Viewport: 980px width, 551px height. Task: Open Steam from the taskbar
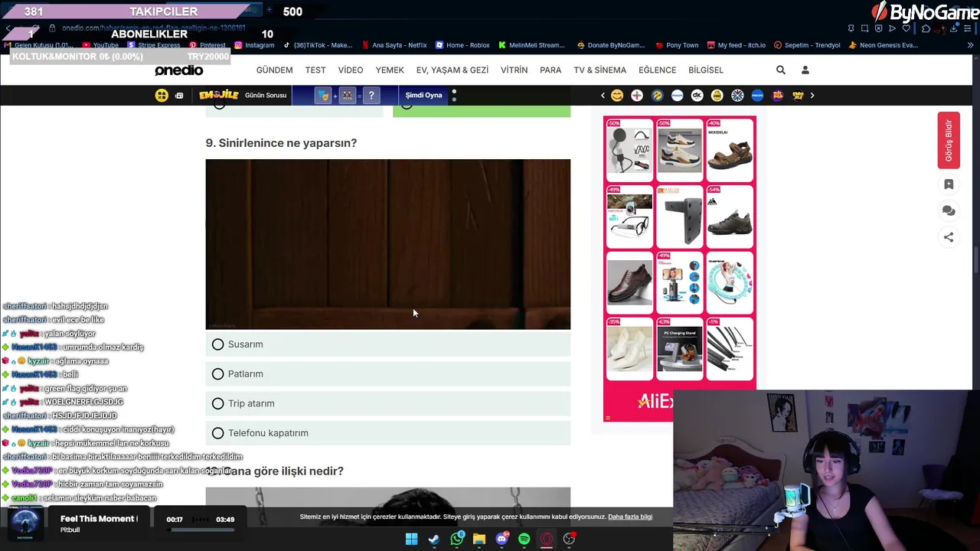pyautogui.click(x=434, y=539)
